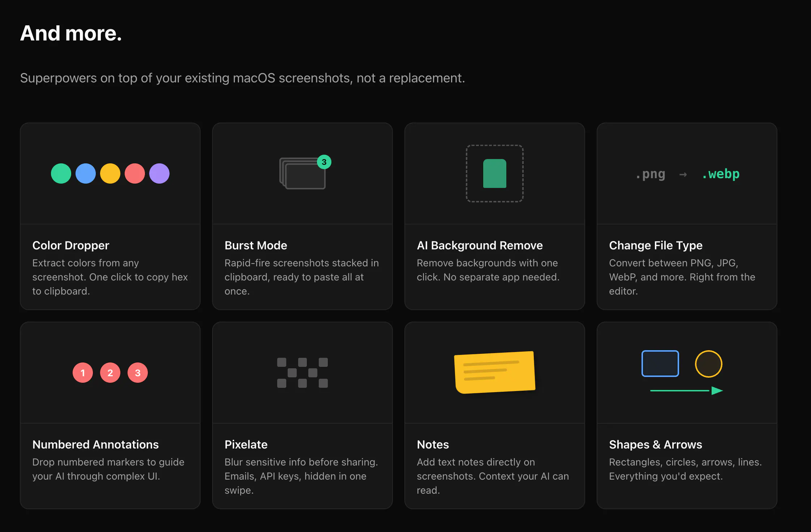The width and height of the screenshot is (811, 532).
Task: Open the Color Dropper card title
Action: click(71, 245)
